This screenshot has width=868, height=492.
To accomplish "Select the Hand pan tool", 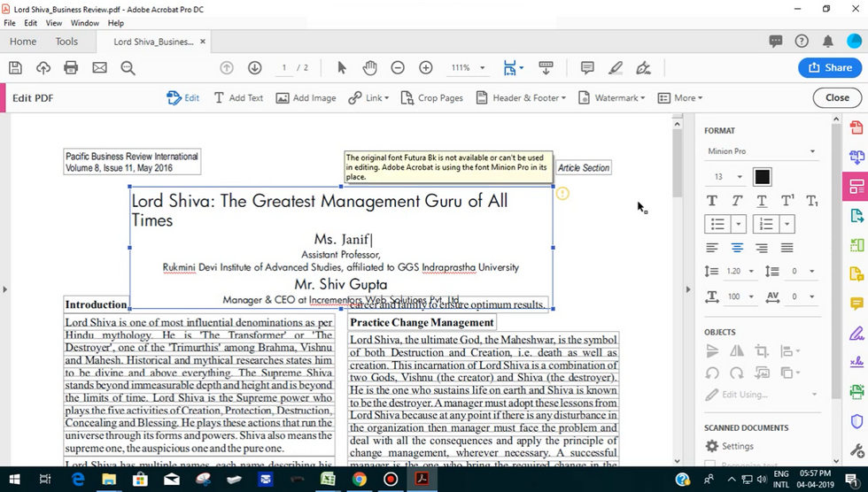I will pyautogui.click(x=370, y=68).
